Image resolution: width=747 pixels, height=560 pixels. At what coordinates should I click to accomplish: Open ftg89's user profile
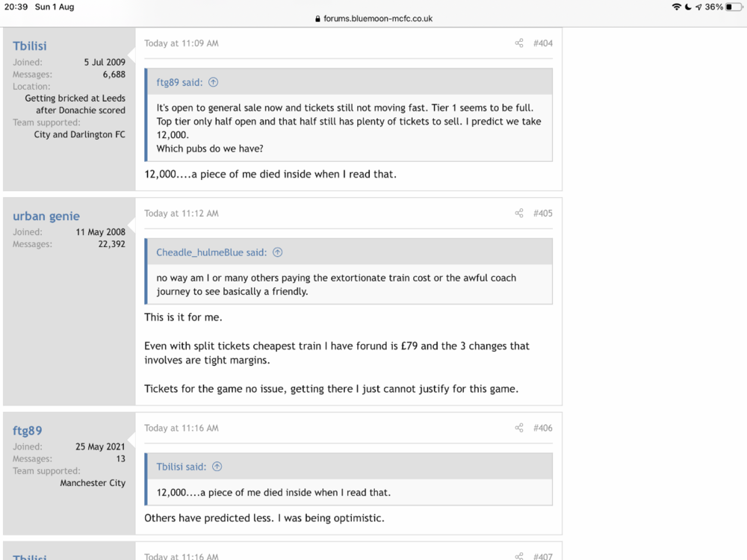(x=27, y=431)
